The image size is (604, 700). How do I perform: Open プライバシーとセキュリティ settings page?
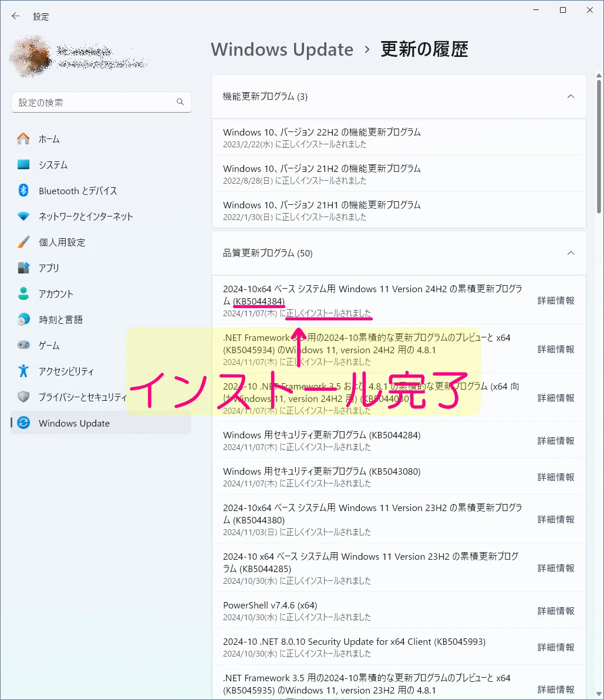click(x=101, y=397)
